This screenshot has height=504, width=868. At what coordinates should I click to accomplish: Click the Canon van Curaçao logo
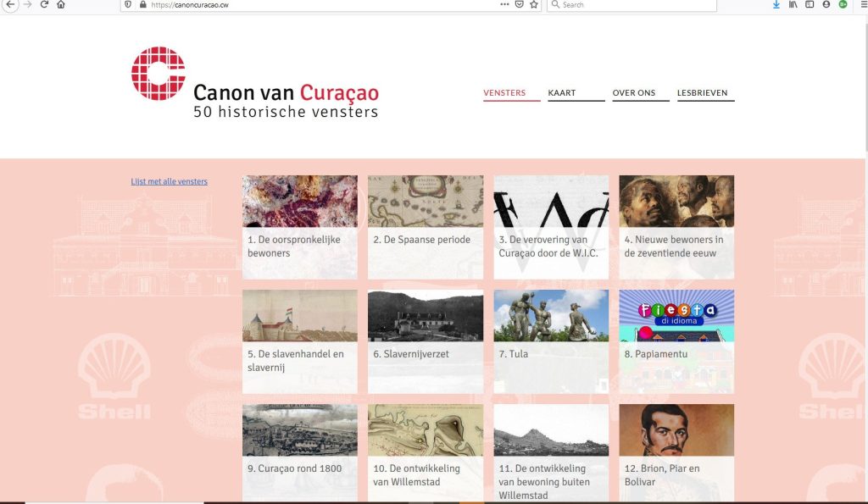[x=255, y=82]
